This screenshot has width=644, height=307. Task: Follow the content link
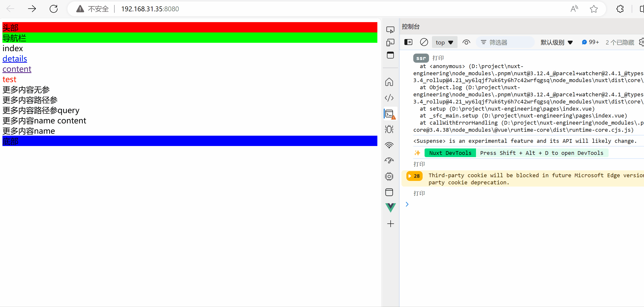click(17, 69)
